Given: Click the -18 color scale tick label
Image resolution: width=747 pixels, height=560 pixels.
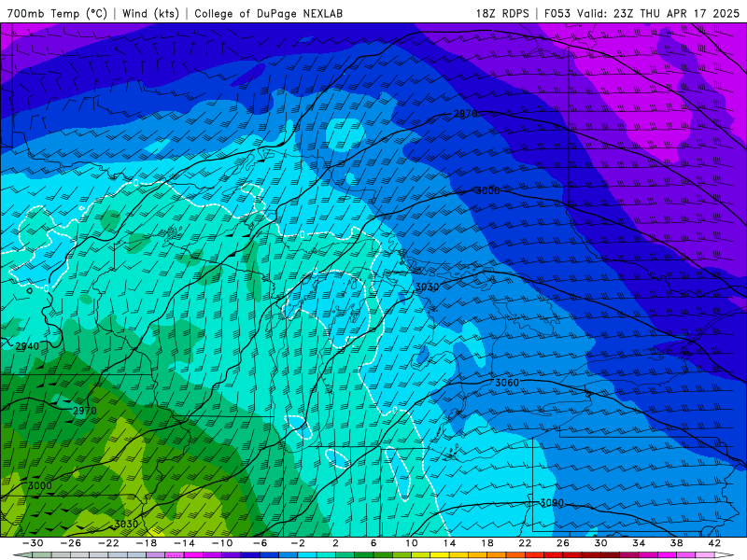Looking at the screenshot, I should tap(147, 543).
